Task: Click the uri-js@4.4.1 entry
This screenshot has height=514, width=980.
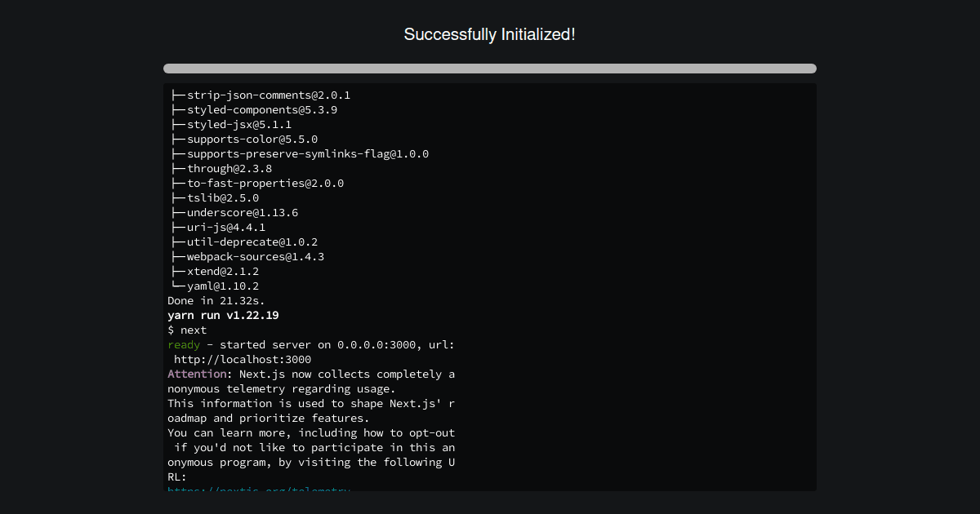Action: pos(217,227)
